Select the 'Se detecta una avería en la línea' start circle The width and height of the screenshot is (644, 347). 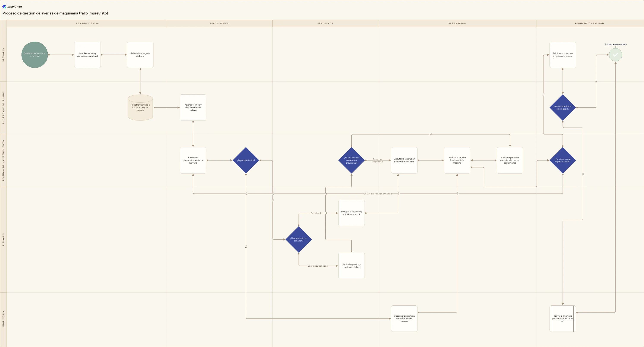(x=35, y=55)
